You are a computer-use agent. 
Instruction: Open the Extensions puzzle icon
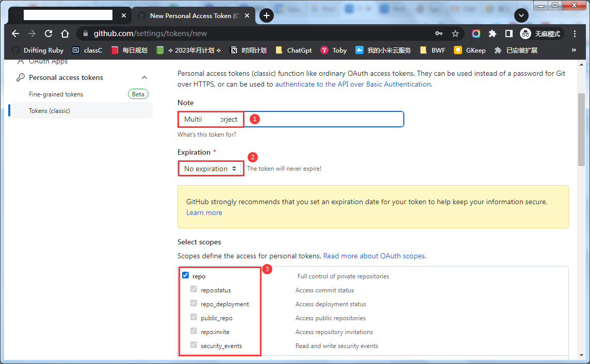492,34
